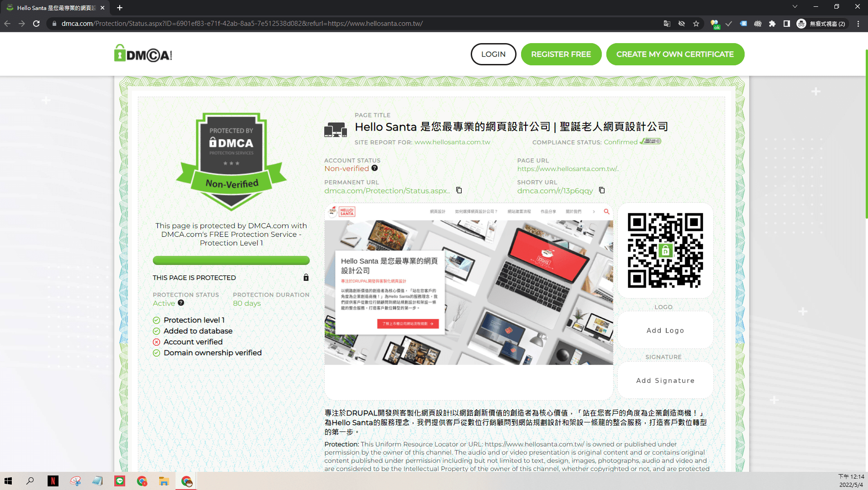
Task: Click the Protected by DMCA Non-Verified badge
Action: click(x=231, y=161)
